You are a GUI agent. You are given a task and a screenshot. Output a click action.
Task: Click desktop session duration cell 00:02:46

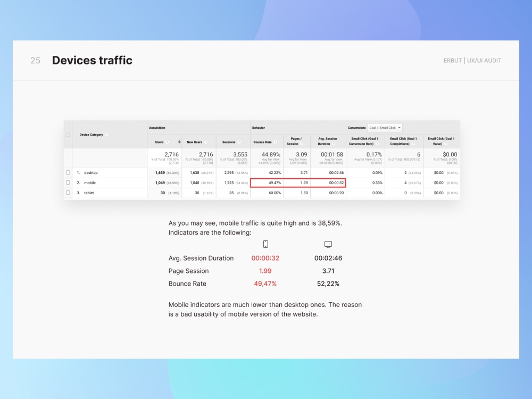pyautogui.click(x=336, y=173)
